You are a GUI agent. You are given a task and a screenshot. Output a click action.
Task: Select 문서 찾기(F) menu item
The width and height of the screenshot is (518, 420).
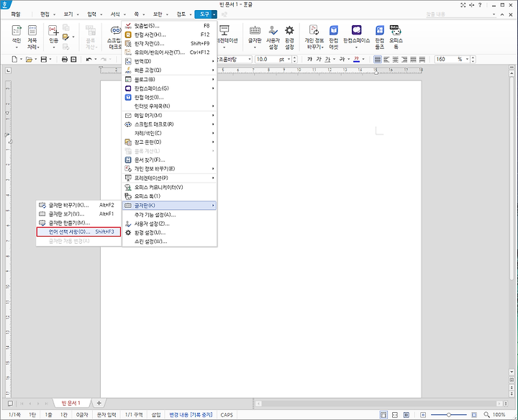(170, 160)
